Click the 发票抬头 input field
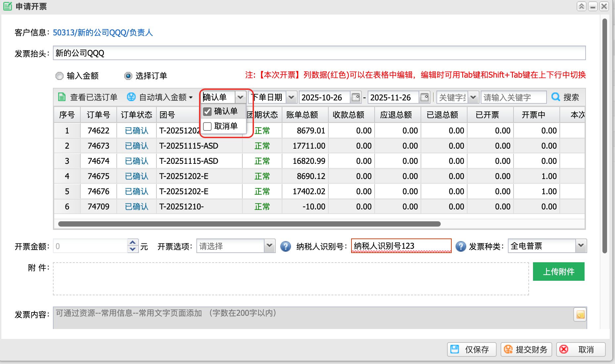Image resolution: width=615 pixels, height=364 pixels. pyautogui.click(x=319, y=53)
